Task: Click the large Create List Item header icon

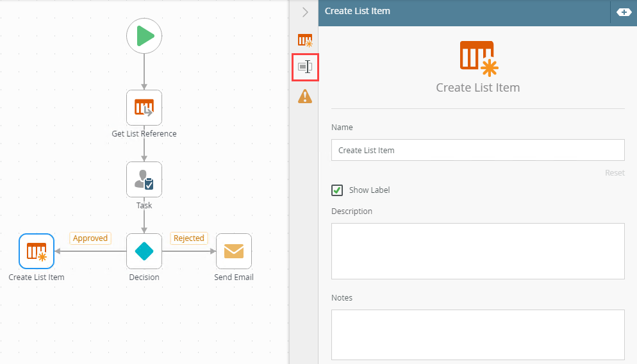Action: click(x=478, y=58)
